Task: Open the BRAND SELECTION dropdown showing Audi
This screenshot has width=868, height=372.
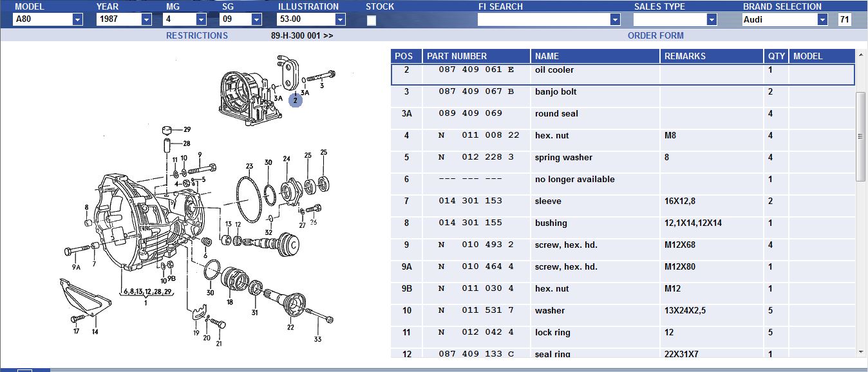Action: (822, 19)
